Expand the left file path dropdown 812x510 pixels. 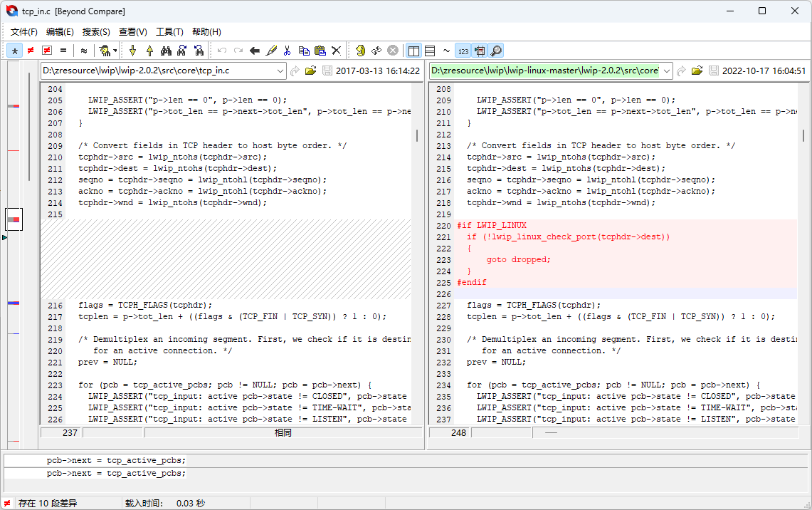pos(278,71)
